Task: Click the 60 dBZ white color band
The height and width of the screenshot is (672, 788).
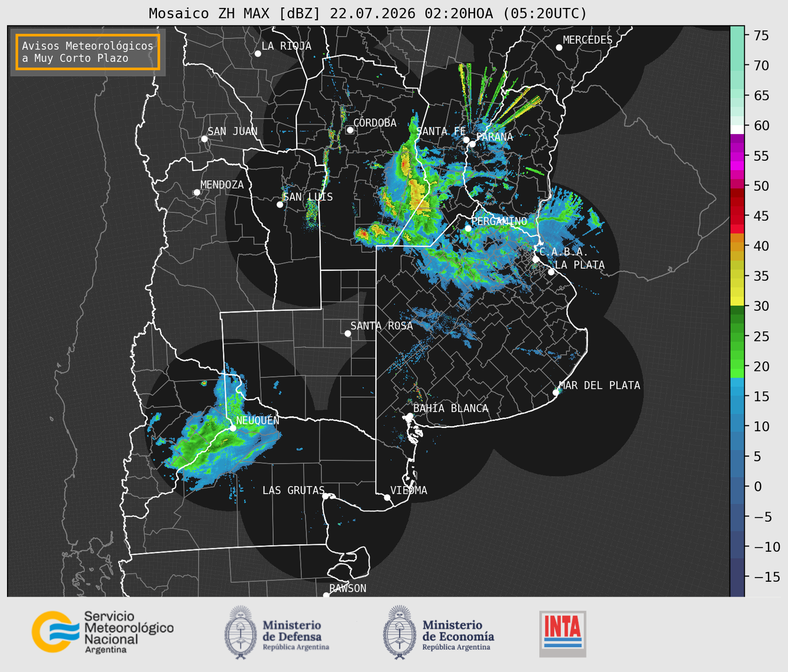Action: tap(737, 129)
